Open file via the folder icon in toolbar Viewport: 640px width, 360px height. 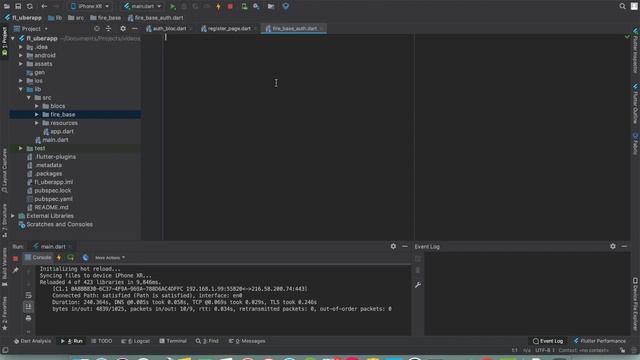pos(7,6)
